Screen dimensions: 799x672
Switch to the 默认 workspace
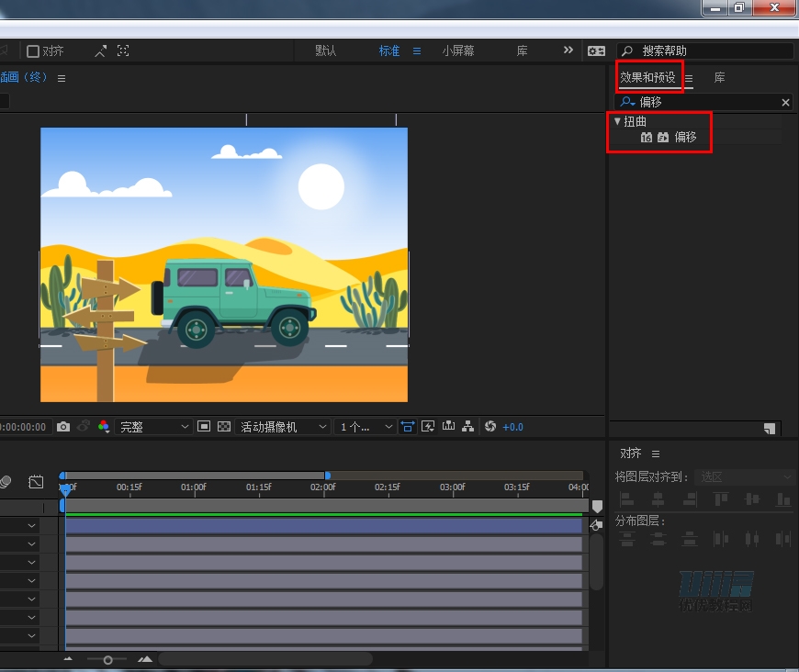326,50
